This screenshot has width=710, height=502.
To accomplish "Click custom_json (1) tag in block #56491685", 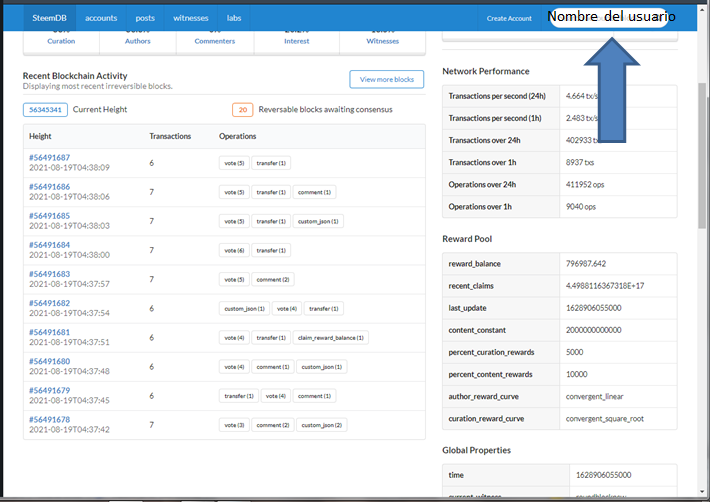I will (318, 221).
